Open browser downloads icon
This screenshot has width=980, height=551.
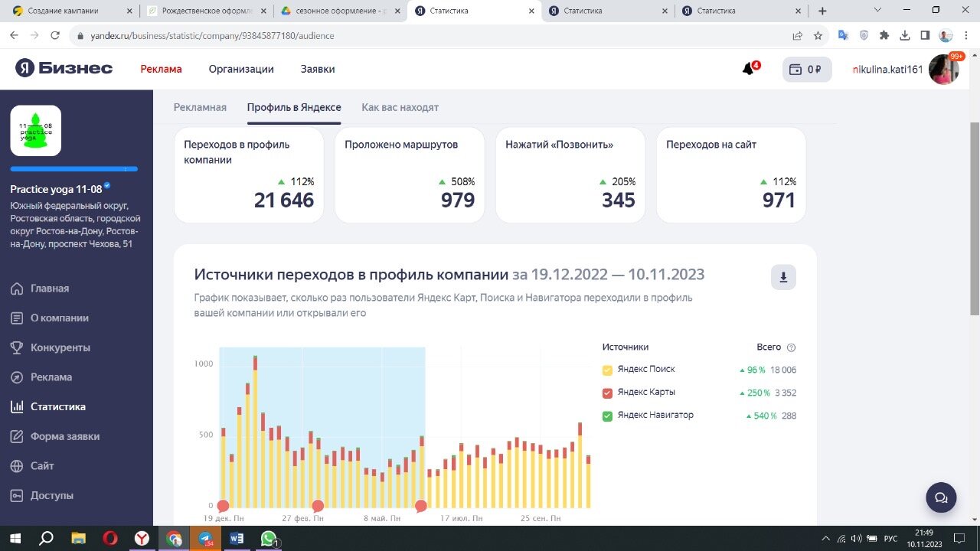click(x=905, y=35)
